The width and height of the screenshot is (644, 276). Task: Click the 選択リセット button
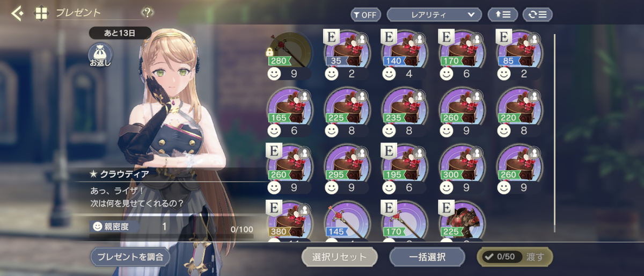tap(341, 257)
